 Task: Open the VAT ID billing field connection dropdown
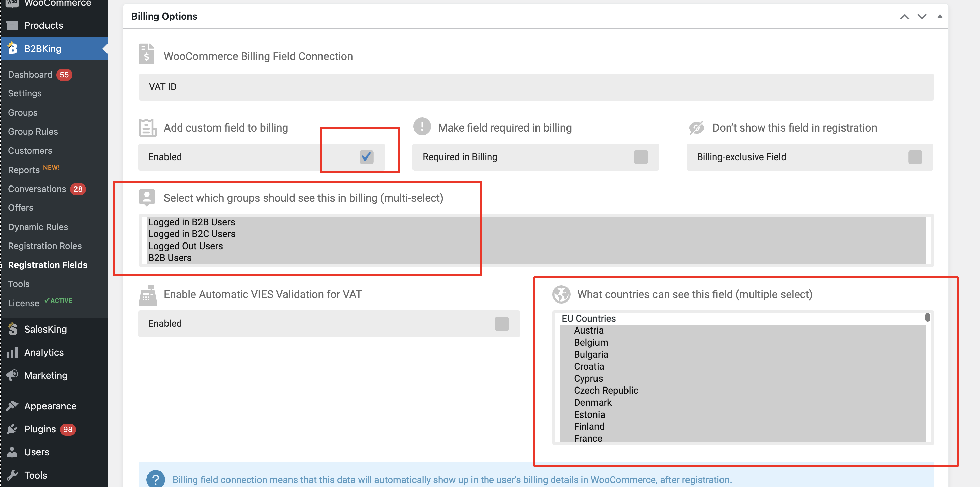click(x=536, y=87)
